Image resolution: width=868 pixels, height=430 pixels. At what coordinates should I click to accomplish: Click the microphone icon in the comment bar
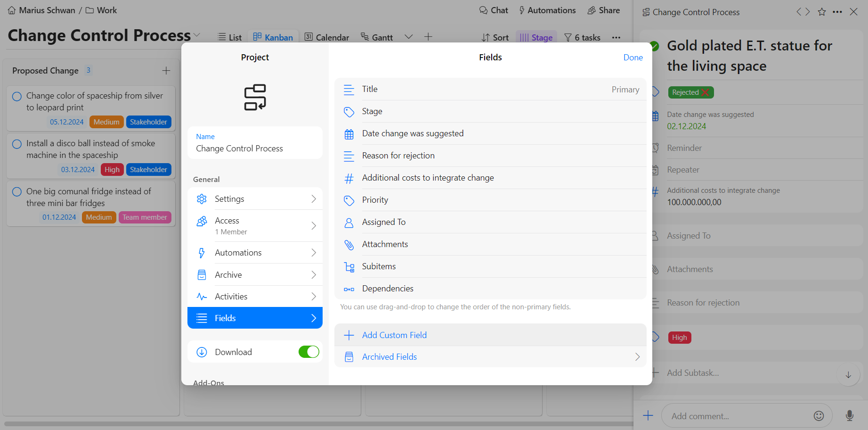click(x=849, y=415)
